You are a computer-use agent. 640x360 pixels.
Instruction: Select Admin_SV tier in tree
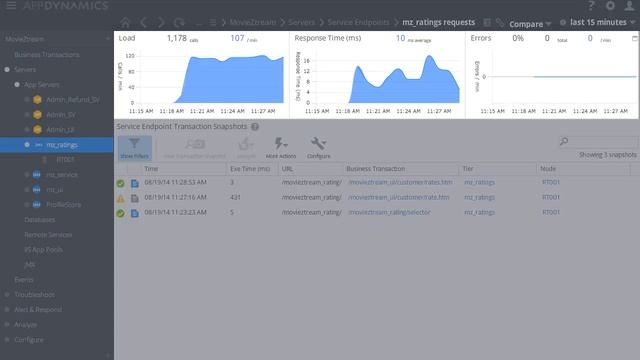[x=61, y=115]
